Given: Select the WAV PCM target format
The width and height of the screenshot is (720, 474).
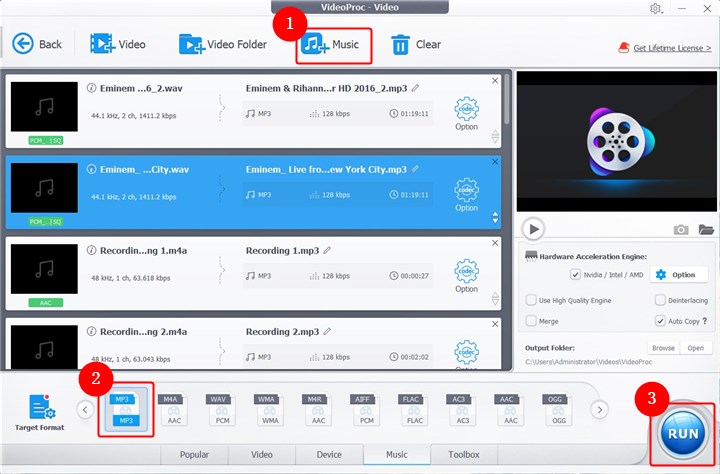Looking at the screenshot, I should (221, 410).
